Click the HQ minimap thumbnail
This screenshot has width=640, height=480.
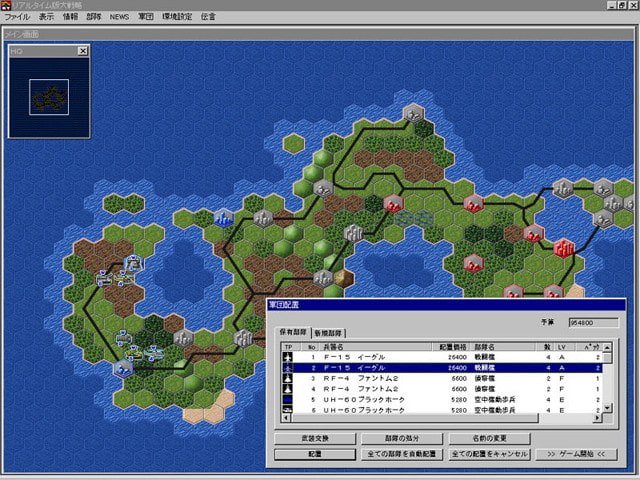pyautogui.click(x=48, y=97)
